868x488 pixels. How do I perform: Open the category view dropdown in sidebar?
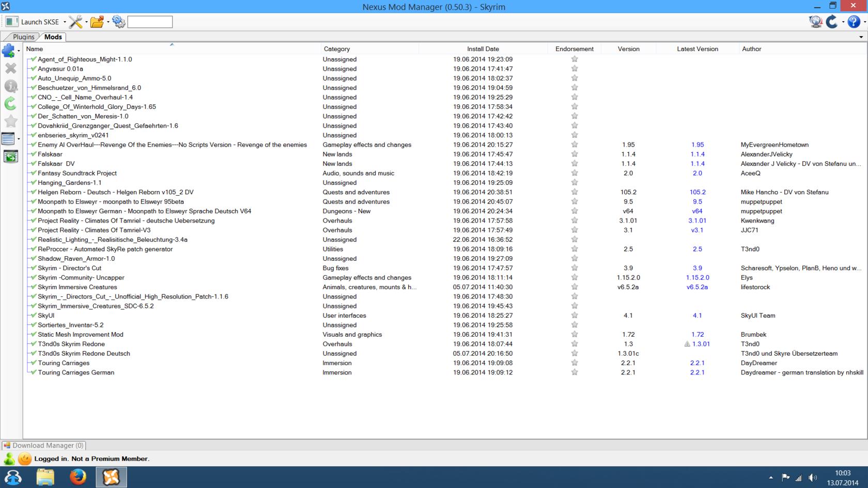click(19, 139)
